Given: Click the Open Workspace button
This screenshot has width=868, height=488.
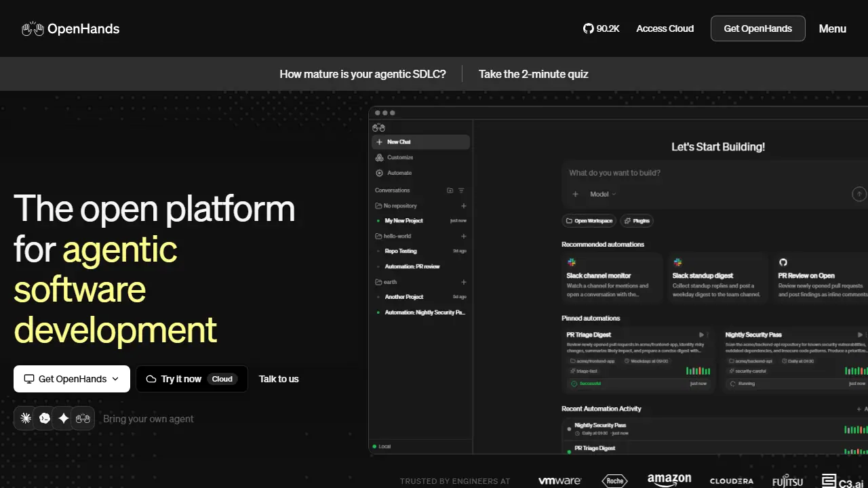Looking at the screenshot, I should pos(589,221).
